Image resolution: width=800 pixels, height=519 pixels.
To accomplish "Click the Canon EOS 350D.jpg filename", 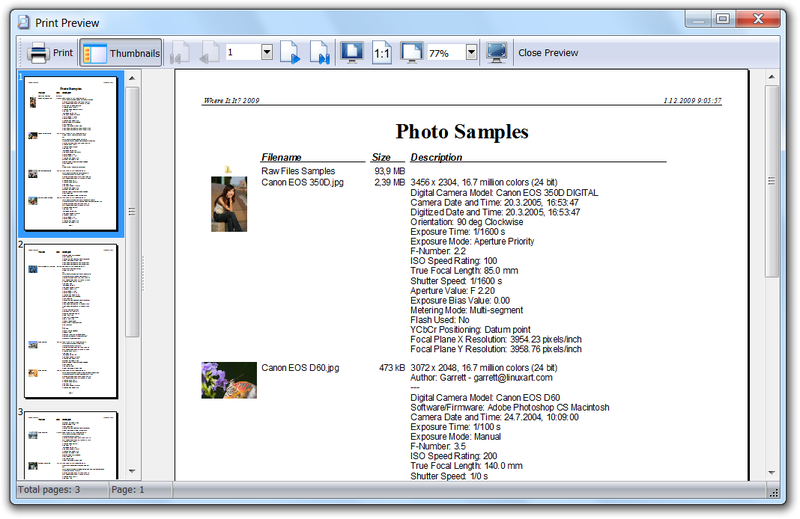I will pos(302,182).
